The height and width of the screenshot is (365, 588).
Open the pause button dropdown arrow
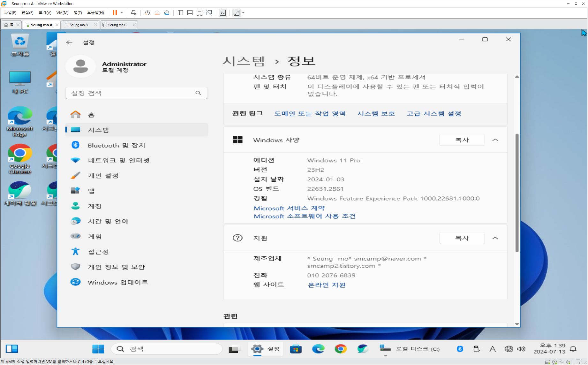click(122, 13)
